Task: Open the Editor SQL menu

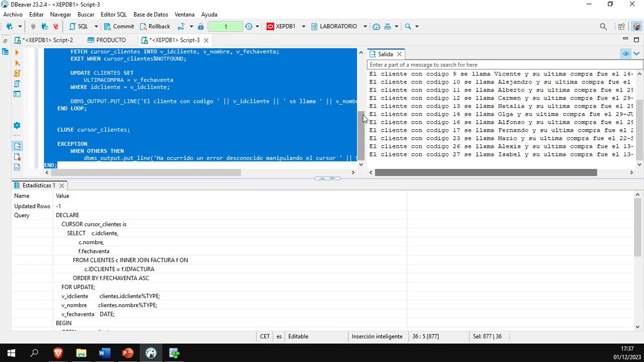Action: click(114, 15)
